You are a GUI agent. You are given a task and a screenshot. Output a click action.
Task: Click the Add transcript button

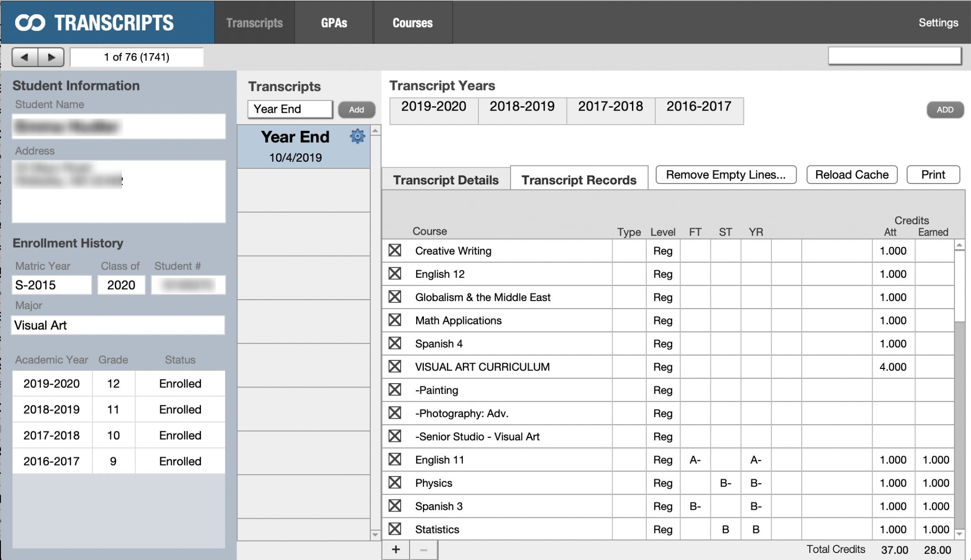[357, 110]
